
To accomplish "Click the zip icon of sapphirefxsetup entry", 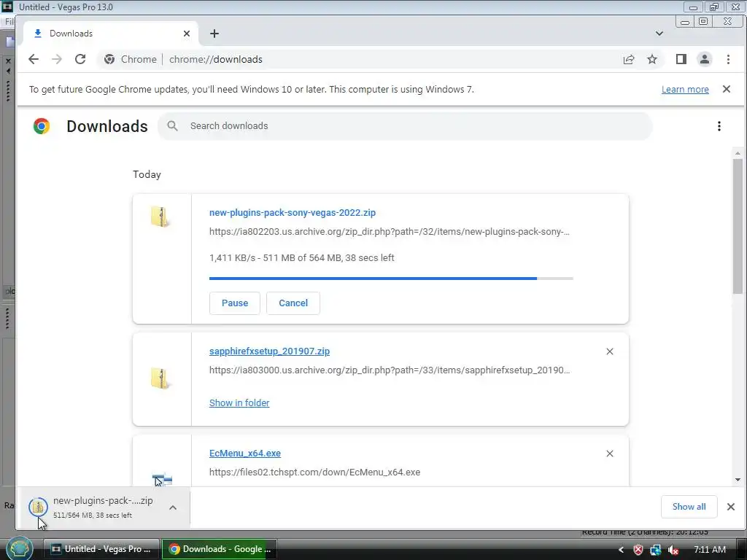I will coord(160,379).
